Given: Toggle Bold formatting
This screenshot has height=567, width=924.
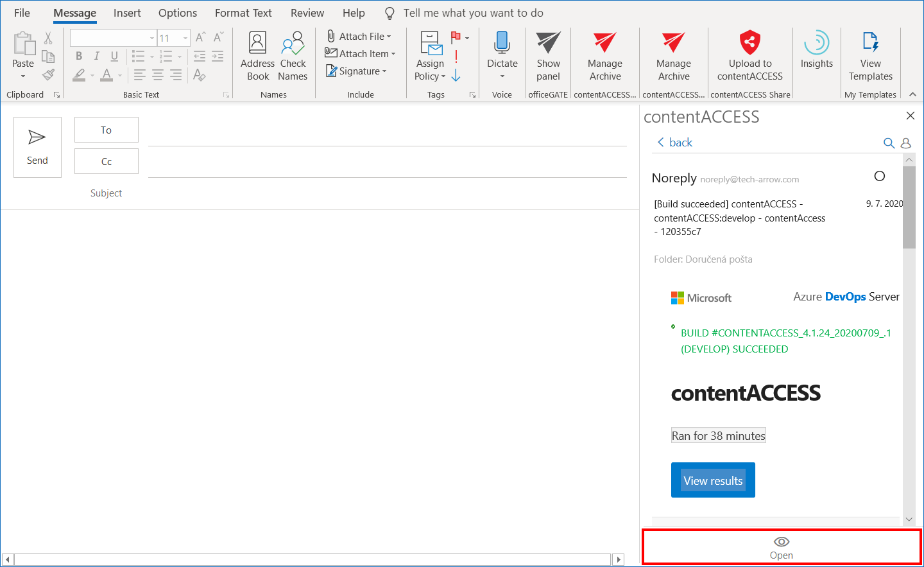Looking at the screenshot, I should pyautogui.click(x=79, y=57).
